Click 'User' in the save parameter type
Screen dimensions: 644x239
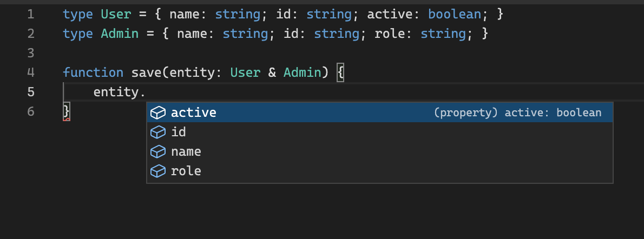click(x=245, y=72)
